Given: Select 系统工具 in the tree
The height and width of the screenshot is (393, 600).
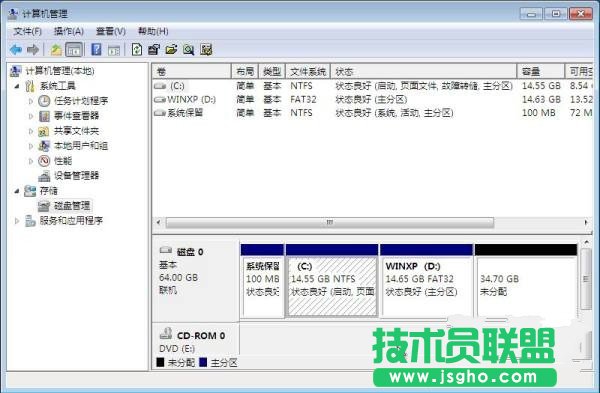Looking at the screenshot, I should point(57,86).
